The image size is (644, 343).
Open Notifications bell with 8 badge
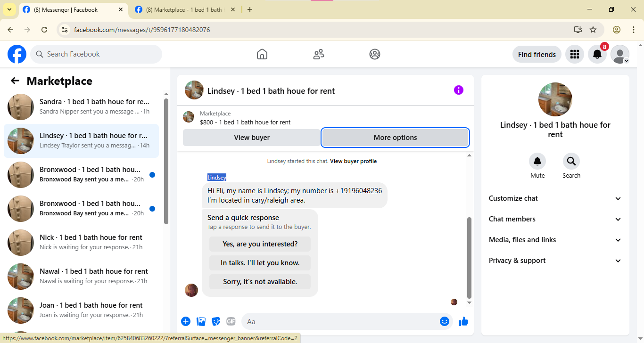(x=597, y=54)
